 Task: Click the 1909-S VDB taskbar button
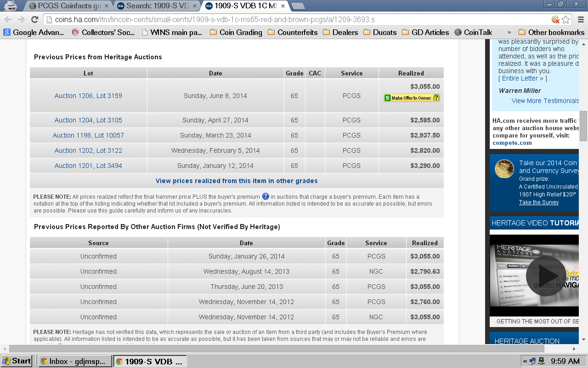[x=150, y=361]
